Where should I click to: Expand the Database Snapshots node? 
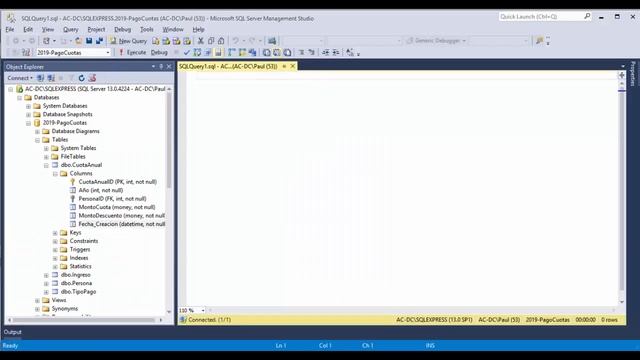[28, 115]
